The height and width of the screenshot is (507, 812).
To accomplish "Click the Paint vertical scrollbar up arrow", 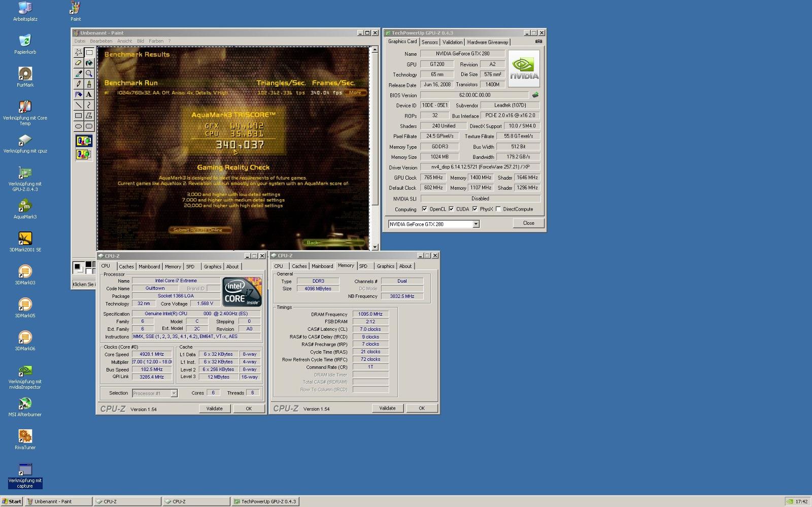I will [375, 50].
